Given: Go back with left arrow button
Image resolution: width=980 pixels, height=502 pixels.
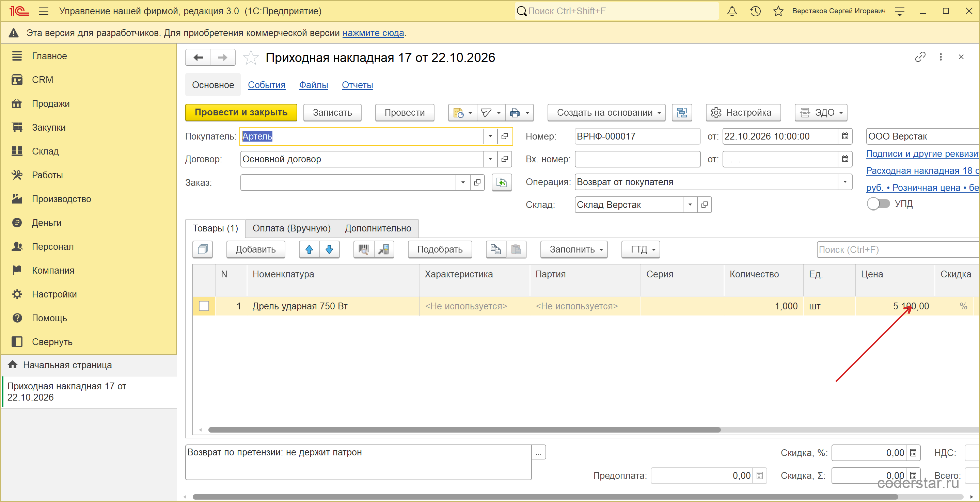Looking at the screenshot, I should pos(198,58).
